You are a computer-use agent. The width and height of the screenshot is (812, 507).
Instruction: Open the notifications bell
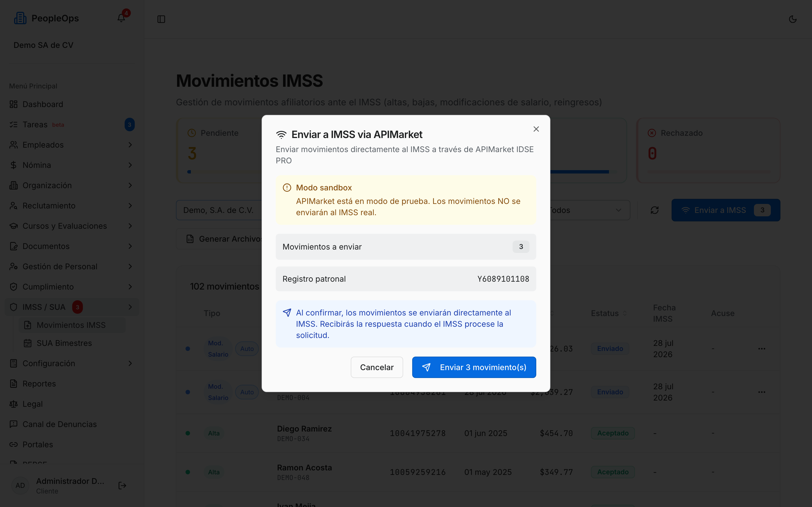121,18
